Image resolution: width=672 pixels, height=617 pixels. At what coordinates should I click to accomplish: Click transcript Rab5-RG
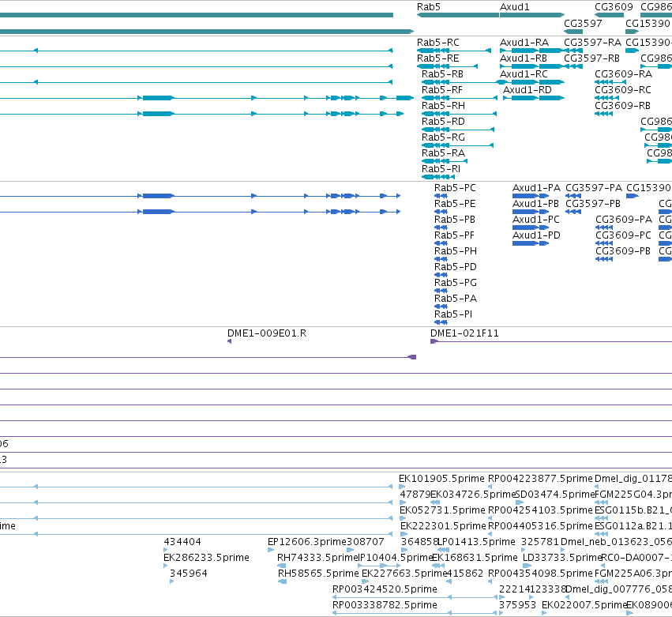point(443,137)
